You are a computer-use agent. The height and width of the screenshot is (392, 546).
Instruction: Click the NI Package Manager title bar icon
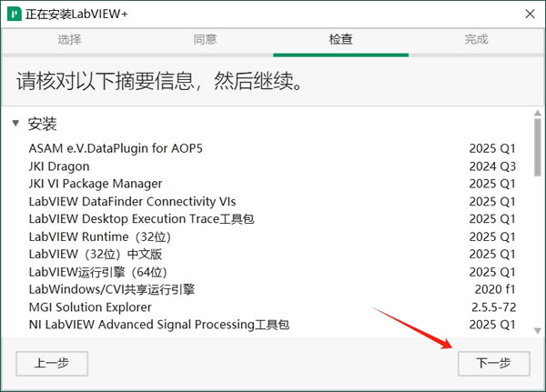(x=15, y=14)
